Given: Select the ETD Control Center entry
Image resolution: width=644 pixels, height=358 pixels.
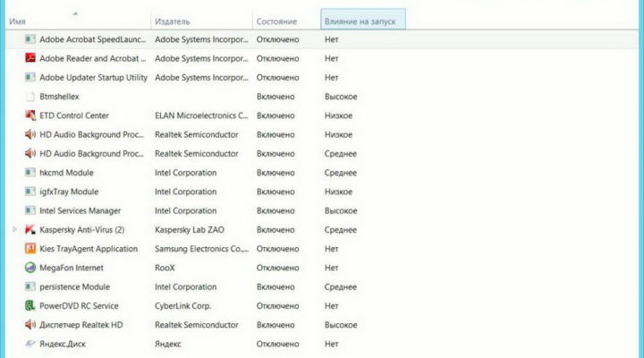Looking at the screenshot, I should coord(74,115).
